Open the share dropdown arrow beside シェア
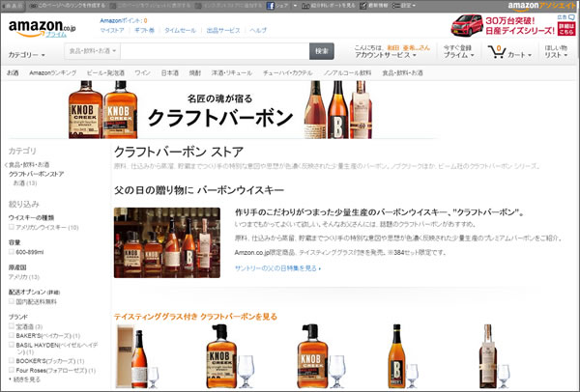This screenshot has height=392, width=580. point(295,6)
